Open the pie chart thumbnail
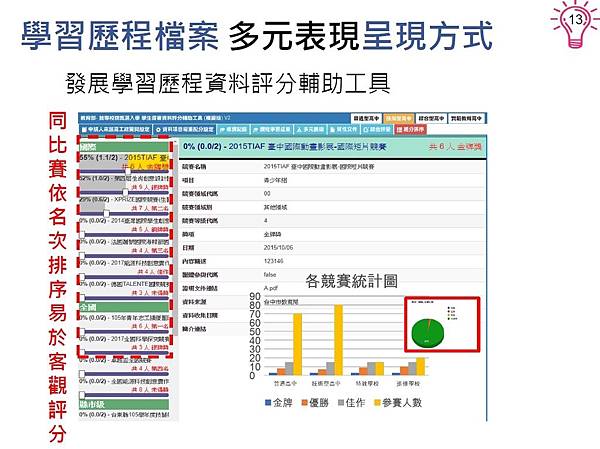 pyautogui.click(x=442, y=324)
